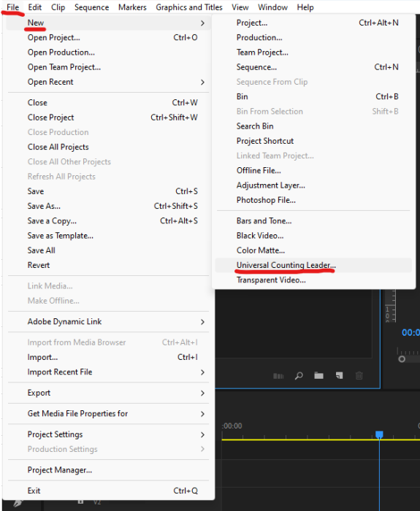Select Save All
420x511 pixels.
tap(108, 250)
